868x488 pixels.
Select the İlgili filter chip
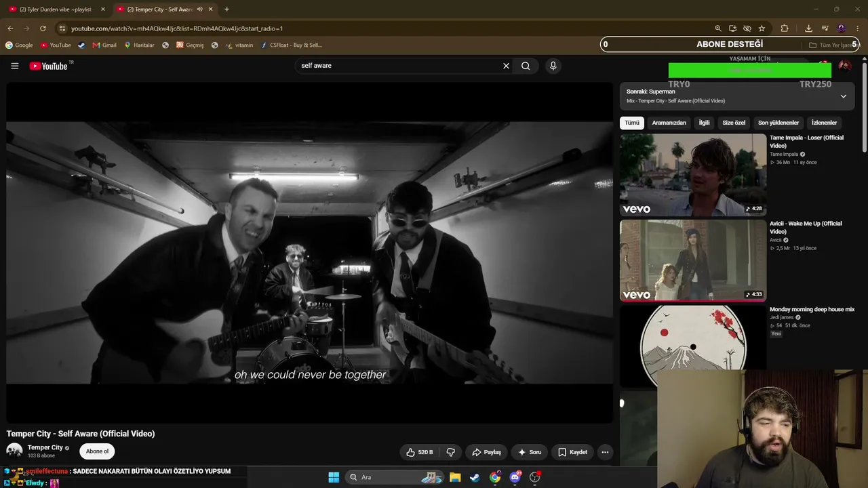click(x=704, y=123)
